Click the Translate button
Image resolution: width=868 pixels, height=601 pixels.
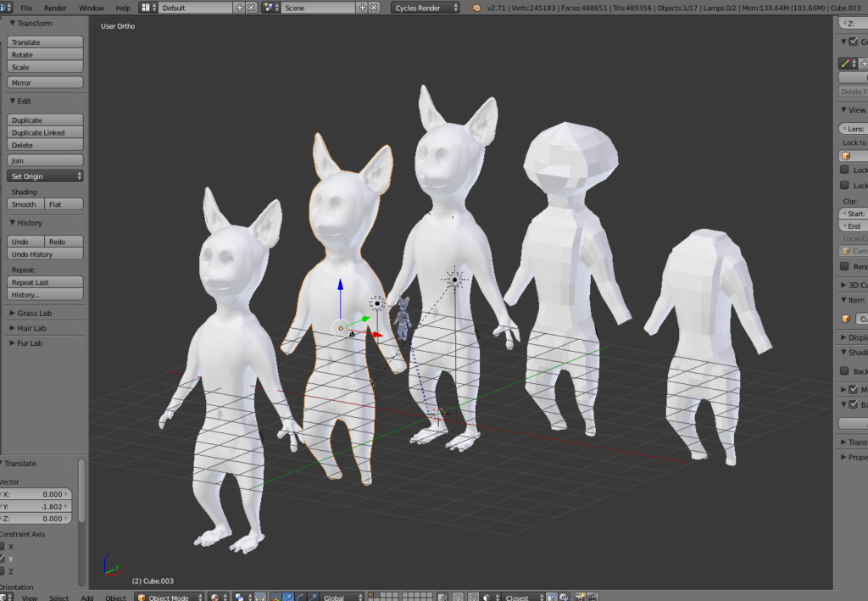point(45,42)
